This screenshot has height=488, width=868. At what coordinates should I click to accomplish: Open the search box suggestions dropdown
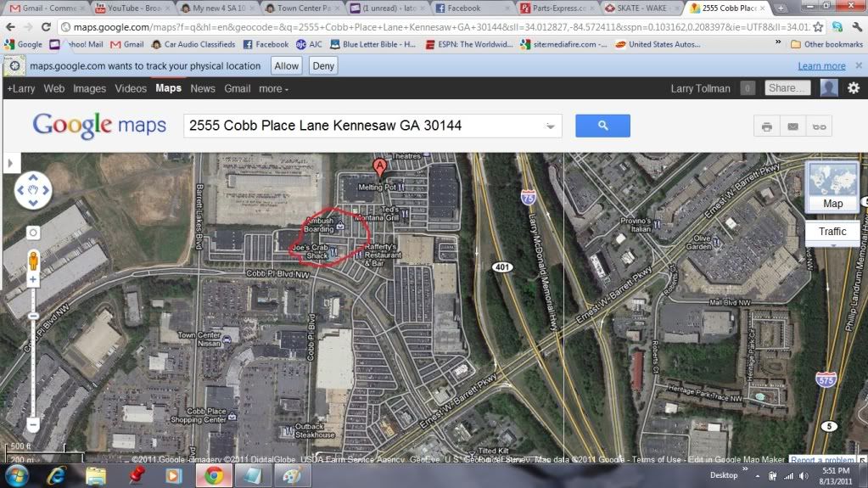pos(550,126)
